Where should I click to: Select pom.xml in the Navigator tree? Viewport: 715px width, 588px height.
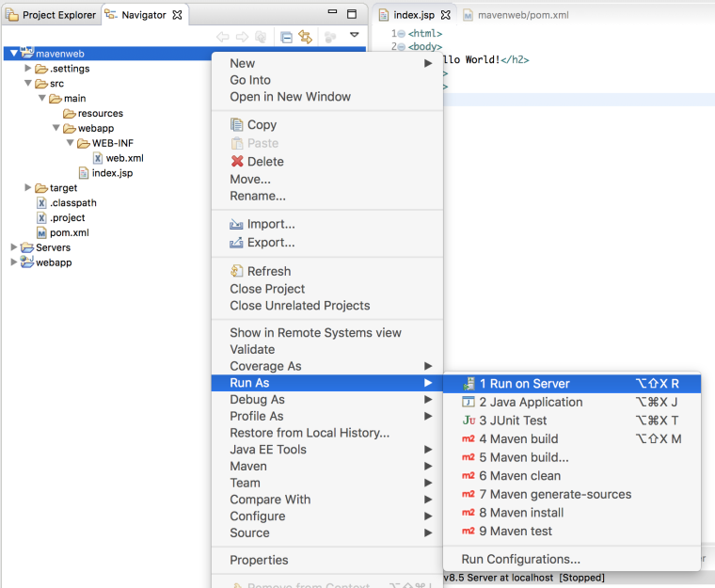[x=63, y=232]
